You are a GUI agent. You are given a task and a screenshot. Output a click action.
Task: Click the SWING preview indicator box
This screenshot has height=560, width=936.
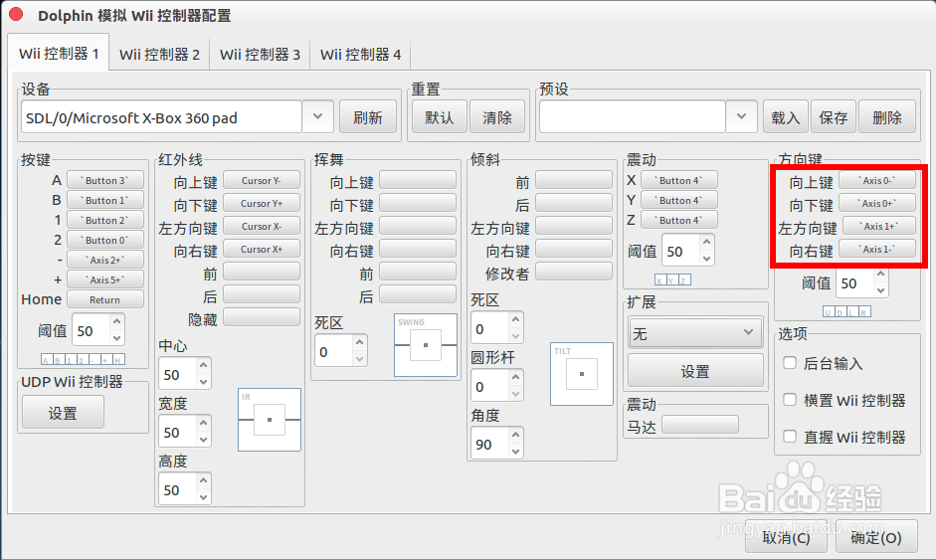pos(426,345)
